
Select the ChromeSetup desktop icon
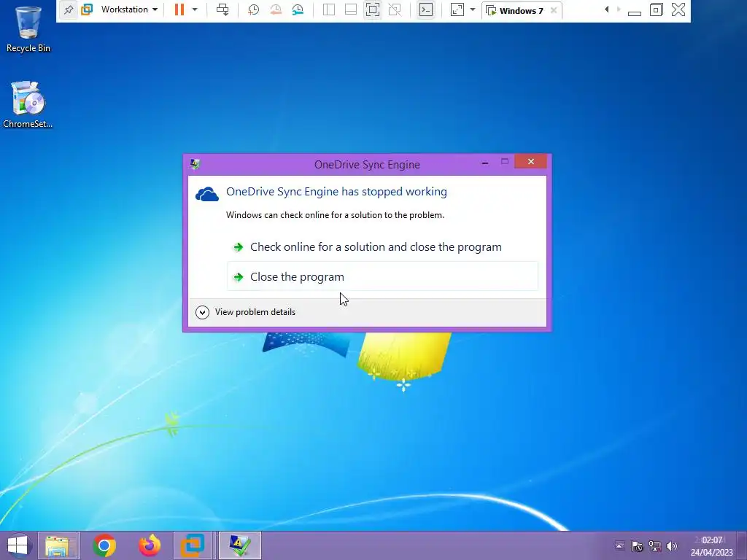pyautogui.click(x=28, y=105)
